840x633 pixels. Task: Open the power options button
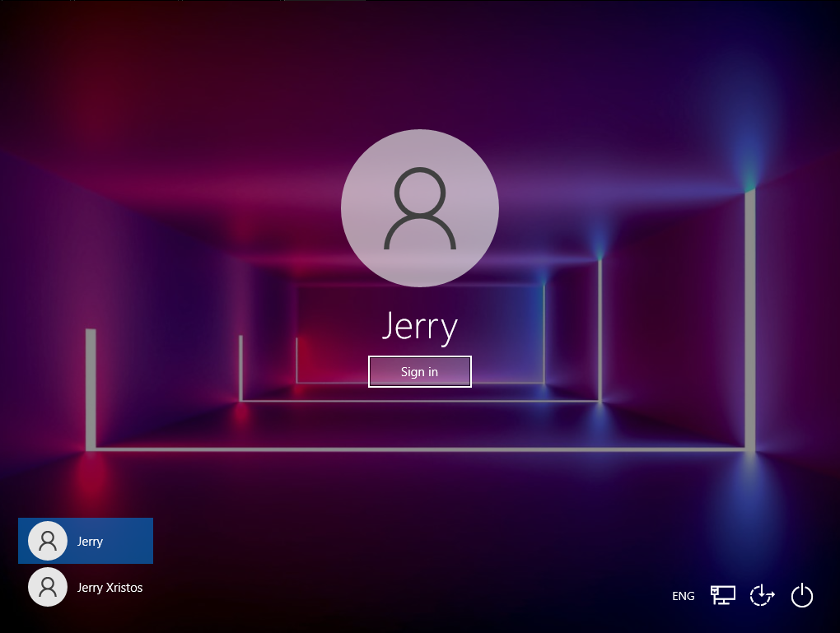(x=802, y=595)
